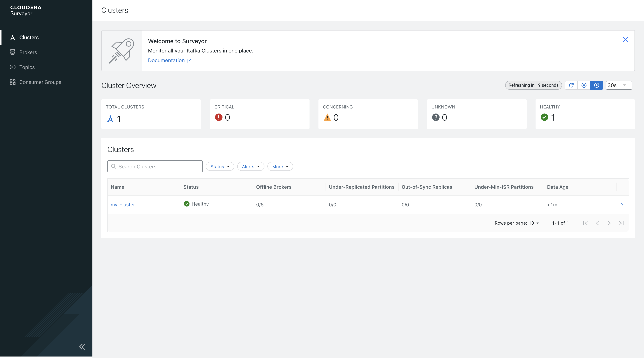
Task: Navigate to Consumer Groups
Action: tap(40, 82)
